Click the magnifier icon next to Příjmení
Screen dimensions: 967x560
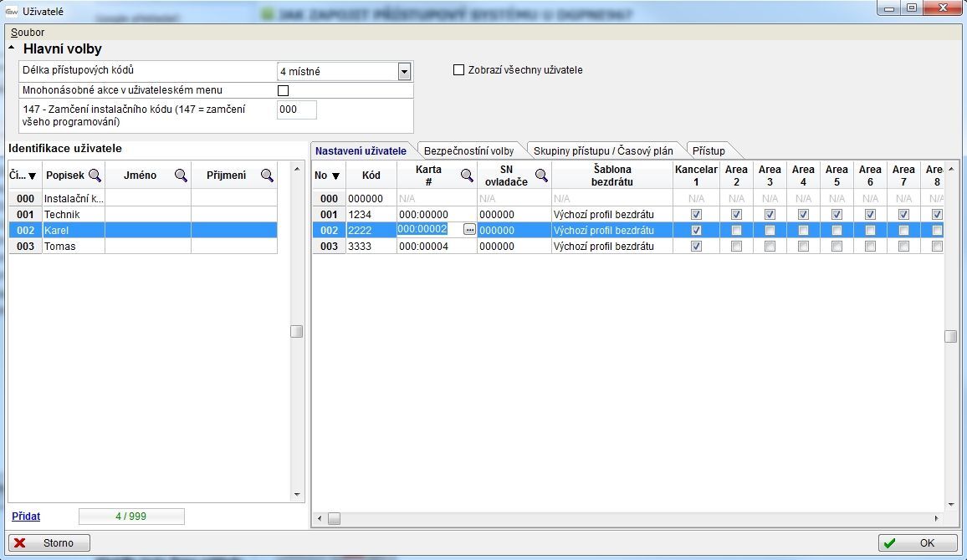coord(267,176)
